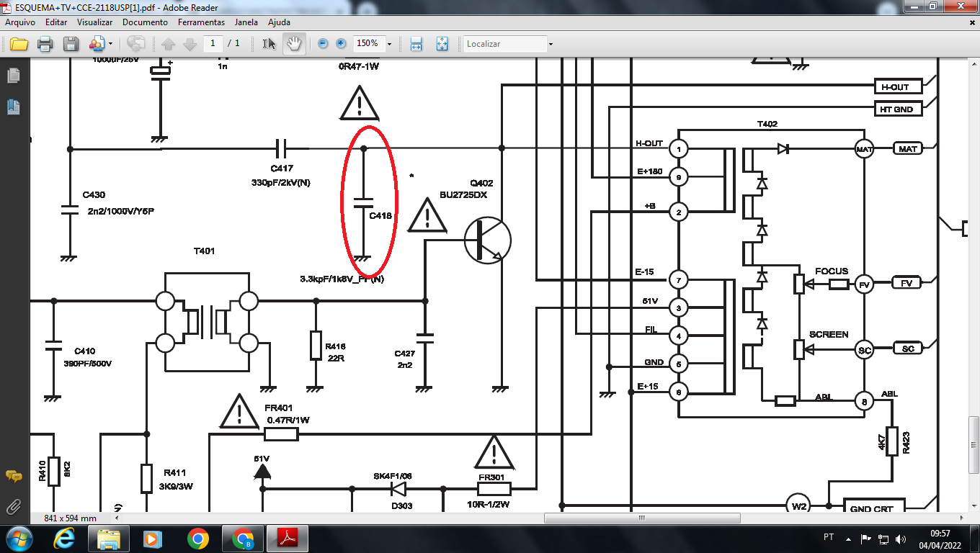Open Google Chrome from taskbar

click(x=198, y=539)
